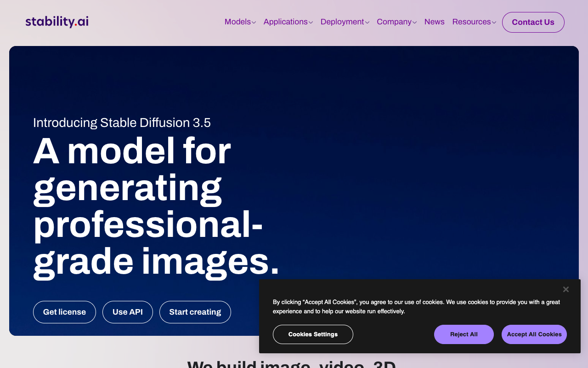The image size is (588, 368).
Task: Click the Contact Us button
Action: 533,22
